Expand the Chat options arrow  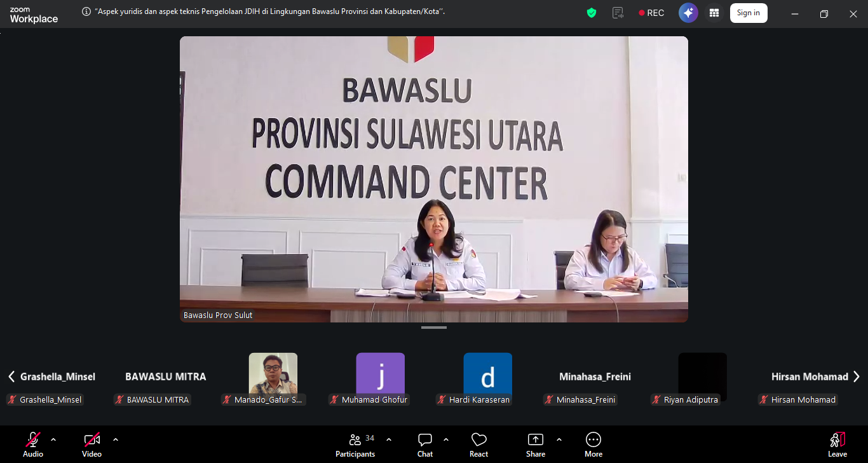pos(446,439)
